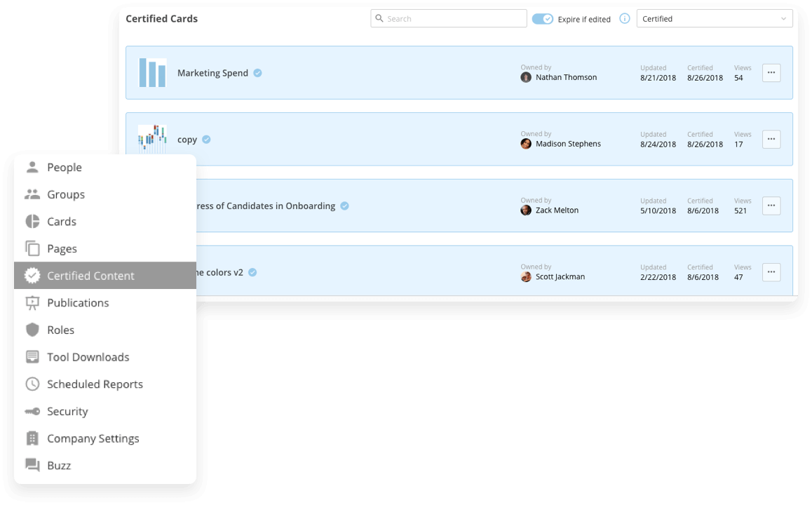Click the Scheduled Reports clock icon
The width and height of the screenshot is (812, 505).
[x=32, y=384]
